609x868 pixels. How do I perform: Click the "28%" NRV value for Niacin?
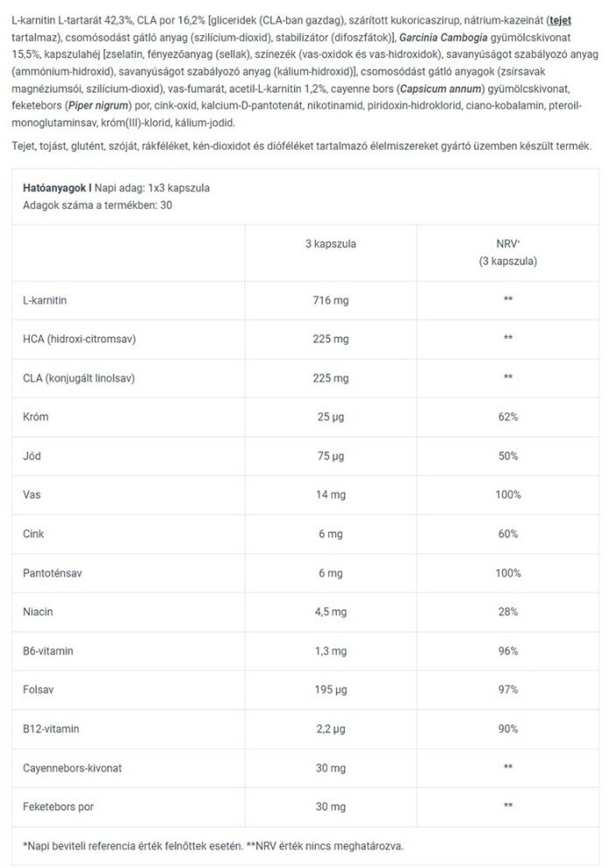click(x=507, y=612)
